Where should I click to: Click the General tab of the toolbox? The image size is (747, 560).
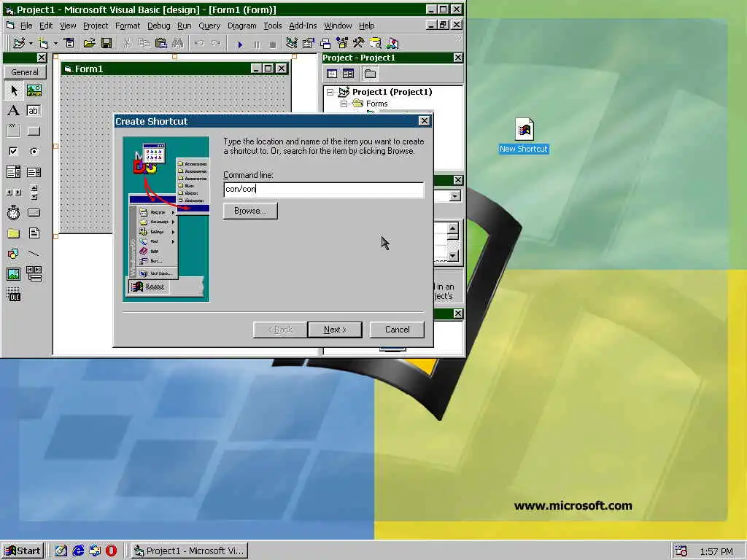25,72
